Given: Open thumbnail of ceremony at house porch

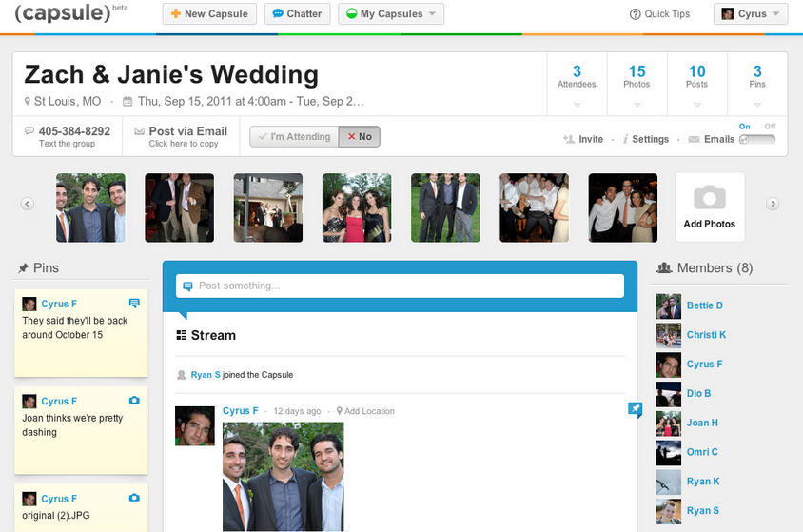Looking at the screenshot, I should click(268, 207).
